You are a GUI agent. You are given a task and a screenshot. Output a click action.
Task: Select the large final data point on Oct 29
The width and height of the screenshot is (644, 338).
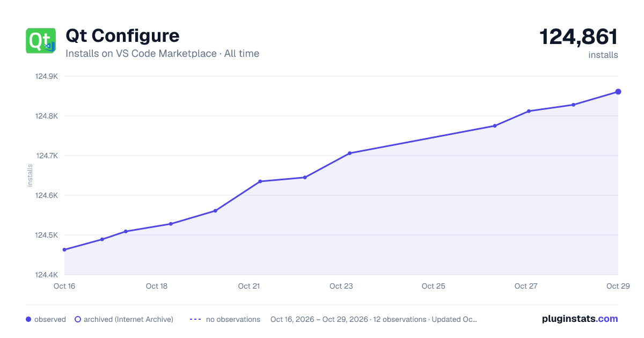coord(618,92)
